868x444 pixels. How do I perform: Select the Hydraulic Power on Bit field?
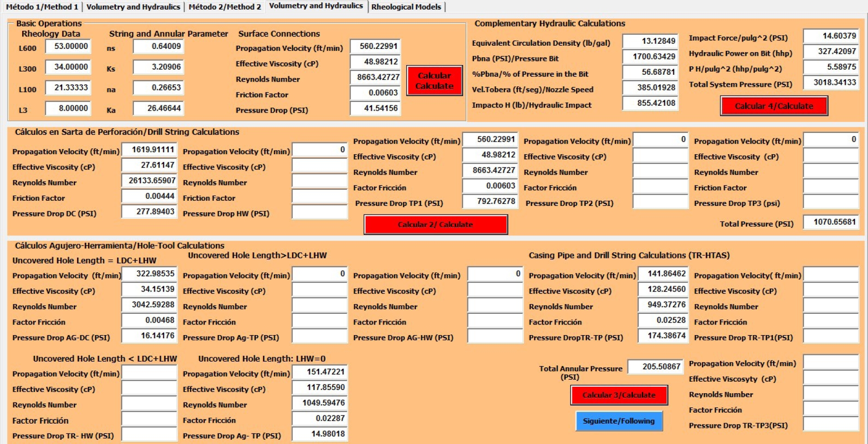[831, 52]
